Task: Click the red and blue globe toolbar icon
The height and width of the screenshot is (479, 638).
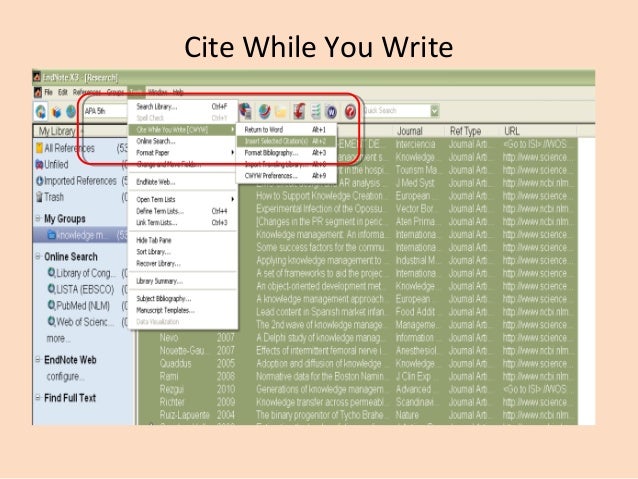Action: (x=264, y=111)
